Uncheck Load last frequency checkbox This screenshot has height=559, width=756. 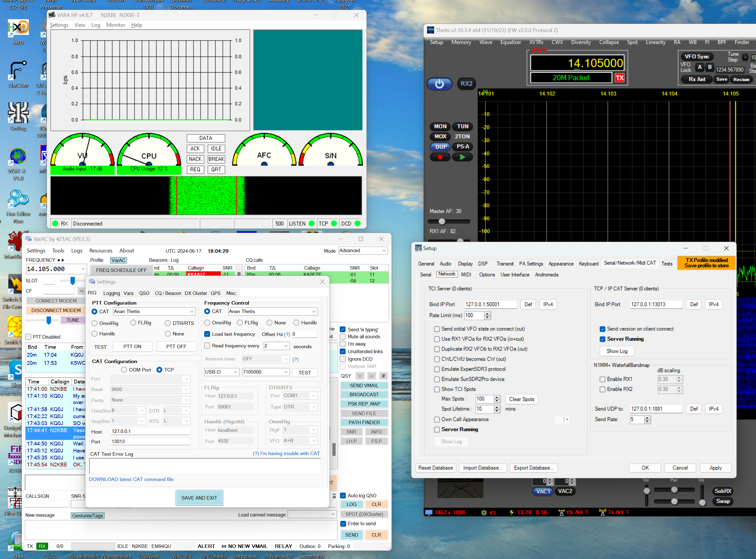tap(207, 334)
